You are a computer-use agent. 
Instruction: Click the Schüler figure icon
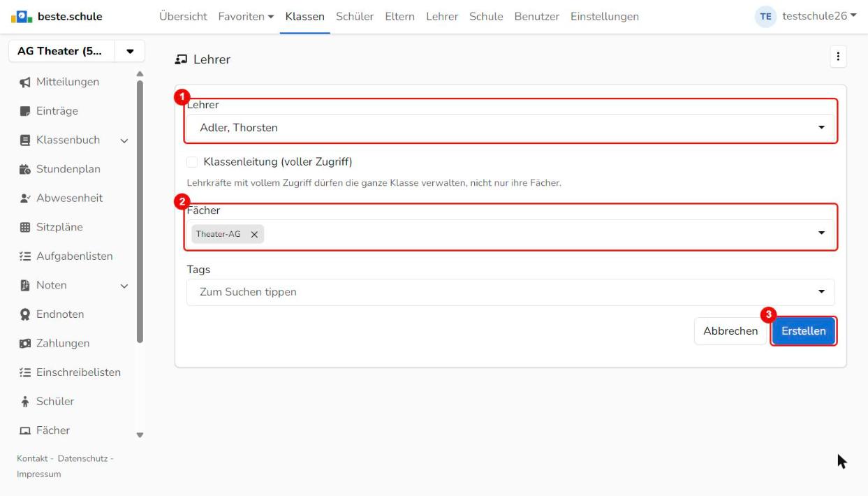tap(25, 402)
